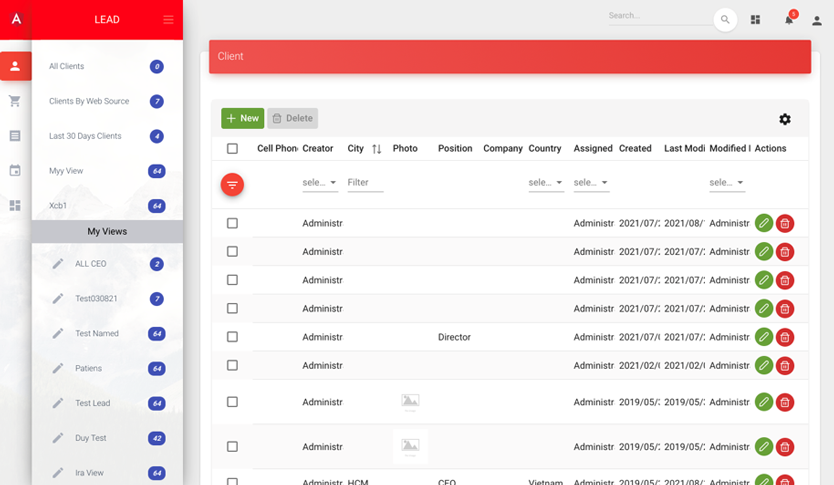Tick the first client row checkbox
834x485 pixels.
[232, 224]
